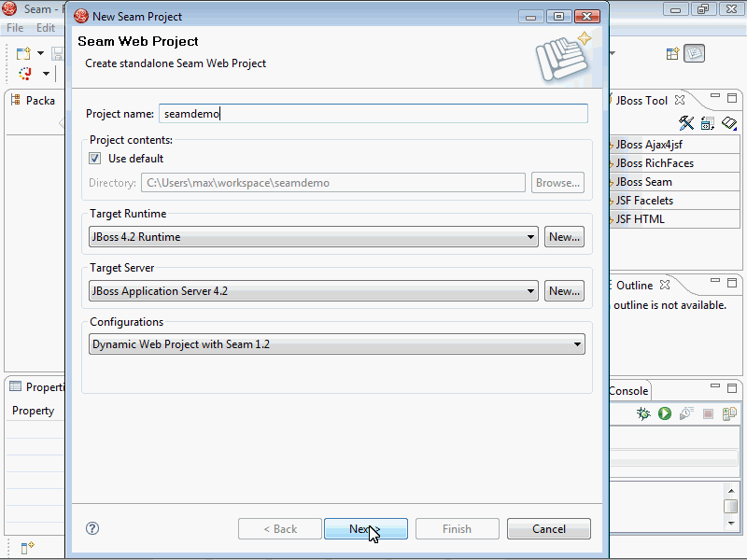
Task: Click the Seam icon in the dialog title bar
Action: click(81, 16)
